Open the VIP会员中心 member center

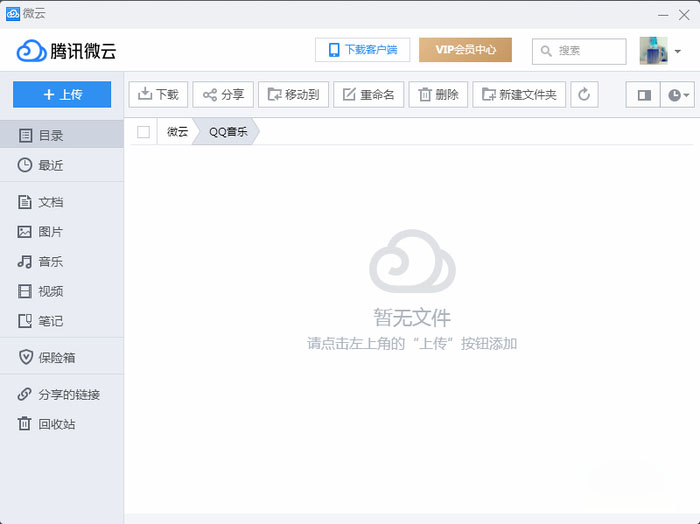(465, 50)
